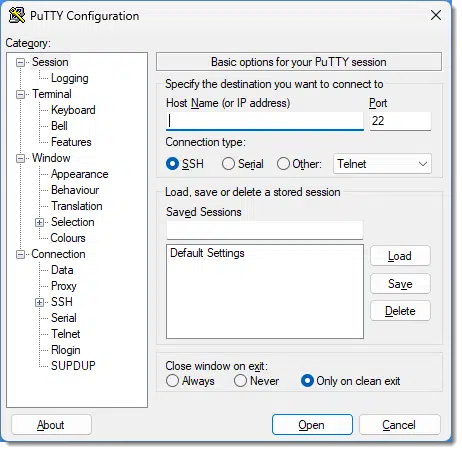462x452 pixels.
Task: Collapse the Window tree node
Action: pos(21,158)
